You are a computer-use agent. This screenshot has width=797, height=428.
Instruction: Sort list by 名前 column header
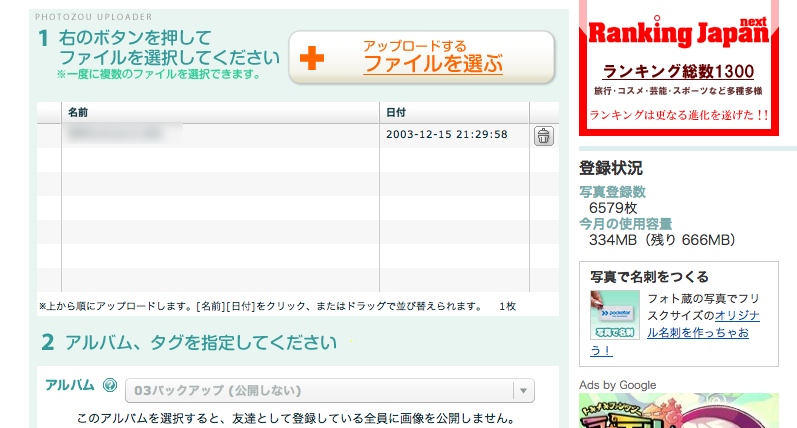[x=221, y=112]
